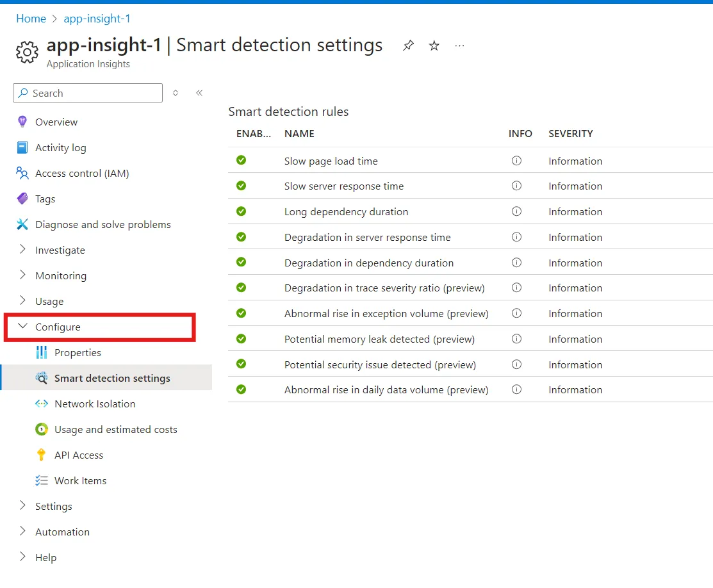Open the more options ellipsis menu
The image size is (713, 588).
click(x=460, y=45)
